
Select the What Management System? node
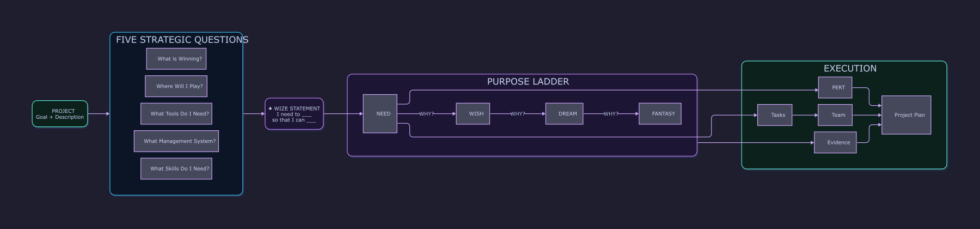coord(176,141)
